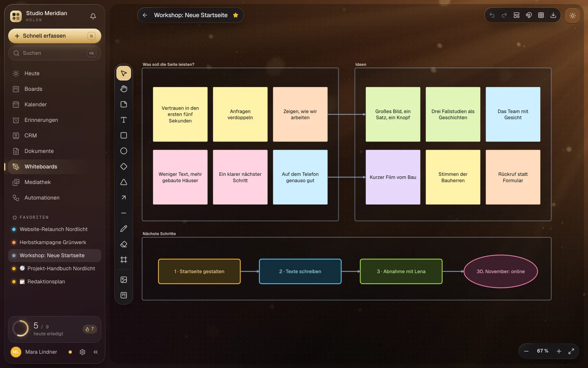The image size is (588, 368).
Task: Select the pointer selection tool
Action: tap(124, 74)
